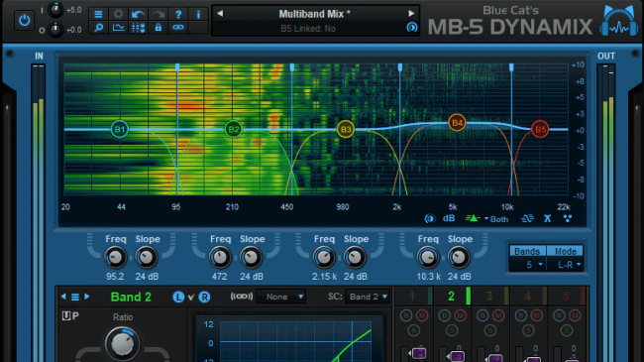Click the crossover handle above 450
Image resolution: width=644 pixels, height=362 pixels.
(x=292, y=67)
